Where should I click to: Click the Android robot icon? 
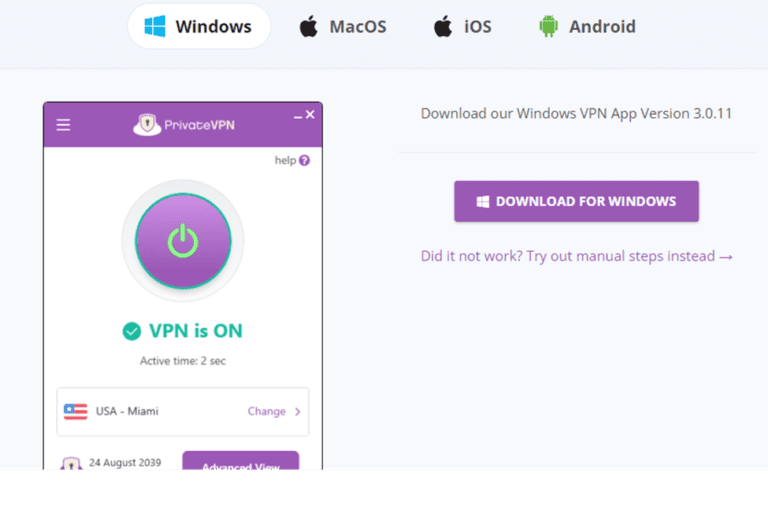coord(548,27)
